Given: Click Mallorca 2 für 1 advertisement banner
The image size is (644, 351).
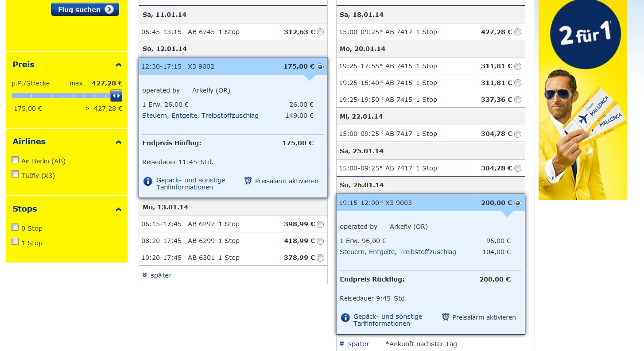Looking at the screenshot, I should [582, 100].
